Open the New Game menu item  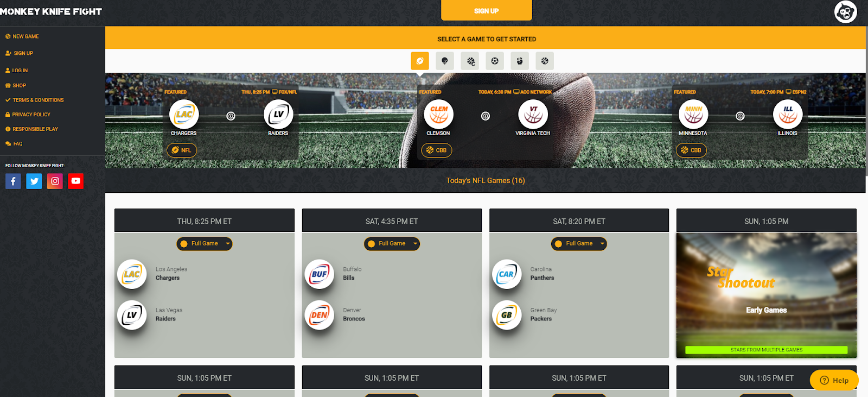click(x=22, y=36)
